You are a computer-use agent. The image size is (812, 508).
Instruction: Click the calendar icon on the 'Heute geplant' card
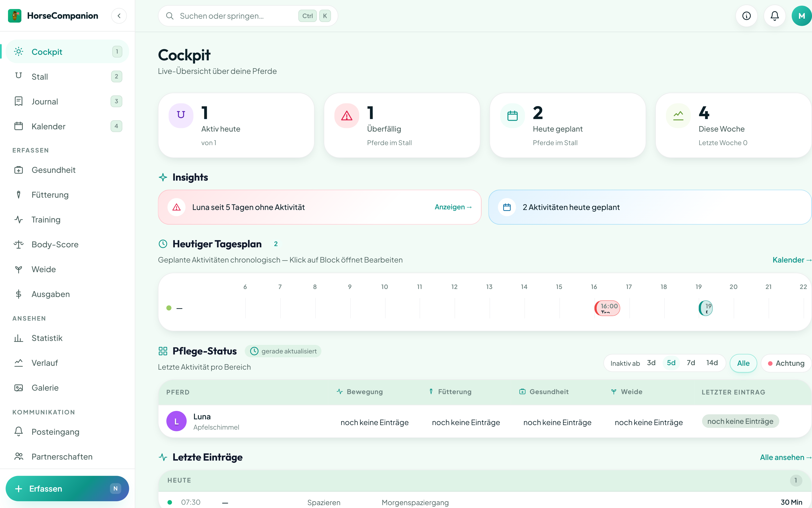(x=512, y=116)
